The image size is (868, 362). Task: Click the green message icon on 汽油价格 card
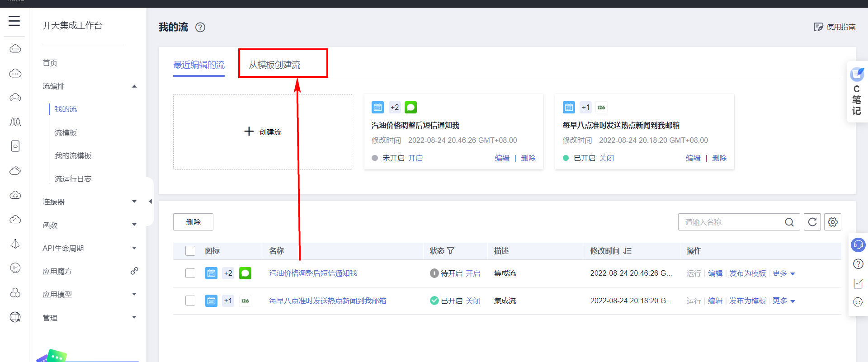tap(410, 108)
